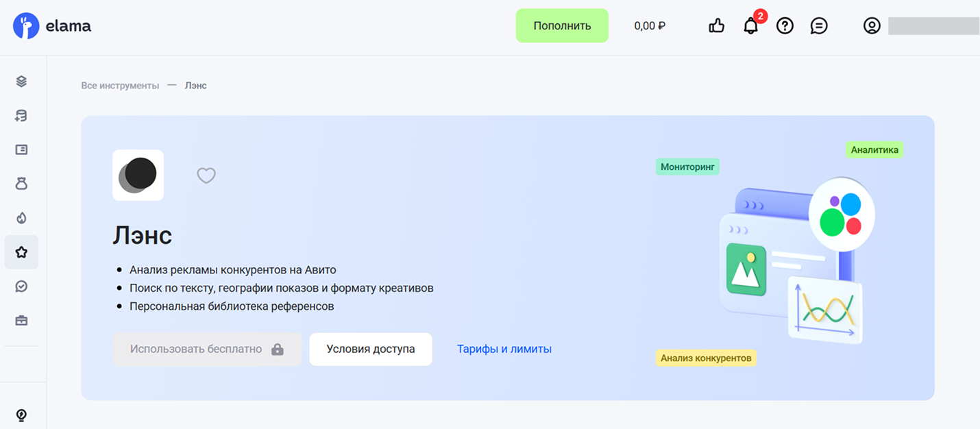Open notifications bell with 2 badge
The image size is (980, 429).
[751, 26]
